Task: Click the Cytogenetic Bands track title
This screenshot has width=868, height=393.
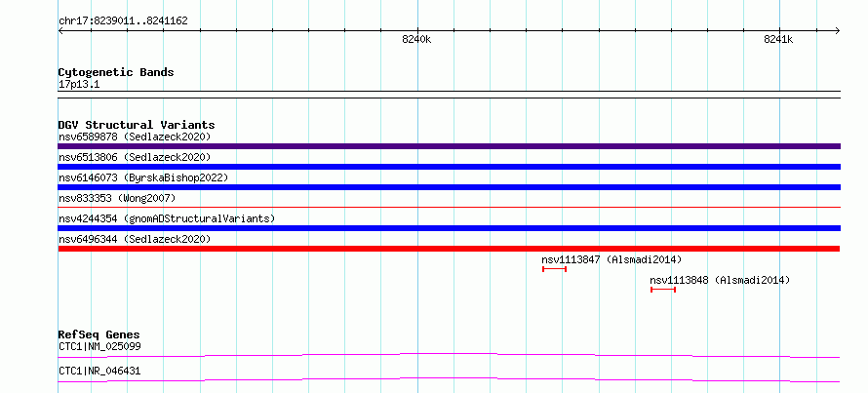Action: coord(116,72)
